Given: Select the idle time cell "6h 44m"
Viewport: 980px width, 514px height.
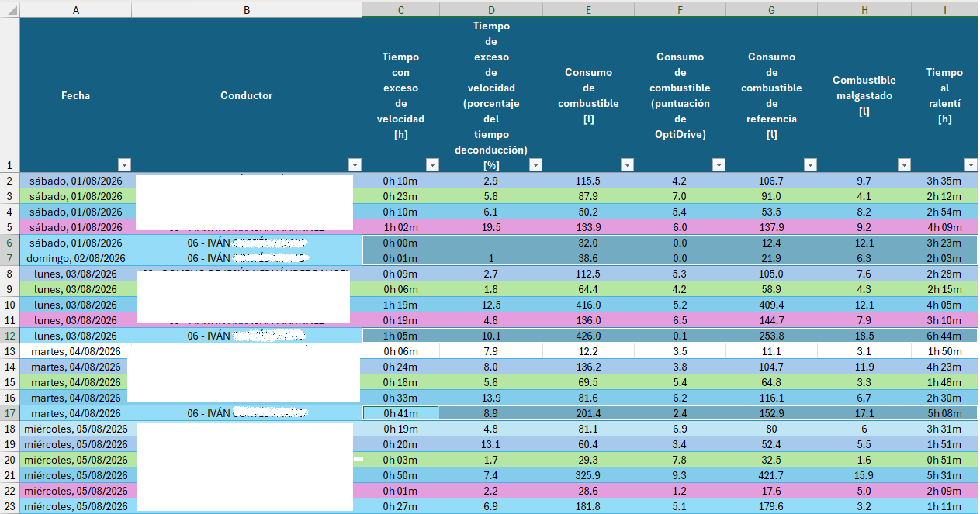Looking at the screenshot, I should (944, 336).
